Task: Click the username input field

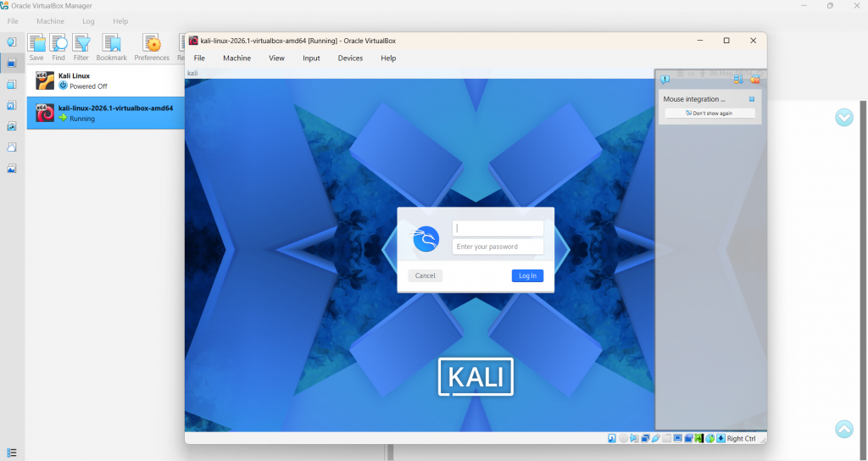Action: coord(498,229)
